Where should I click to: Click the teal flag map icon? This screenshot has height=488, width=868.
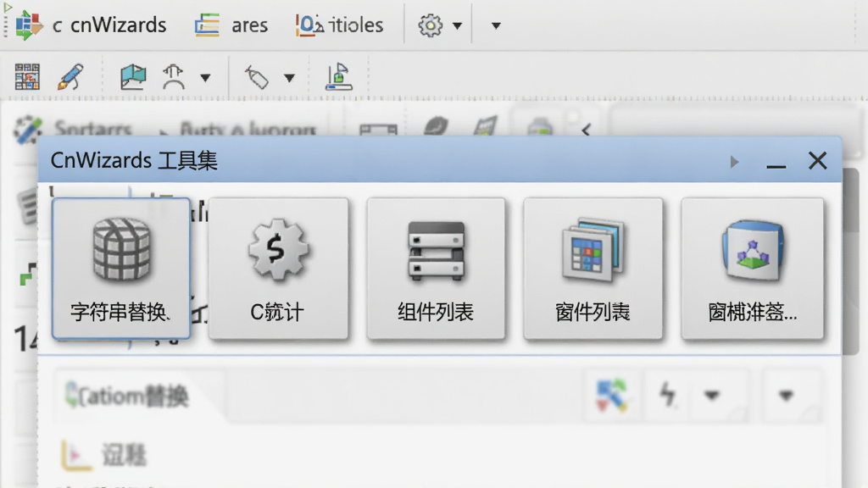pos(133,76)
